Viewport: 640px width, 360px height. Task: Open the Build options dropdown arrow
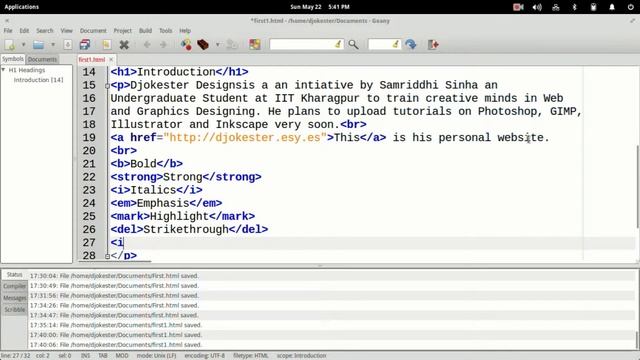pyautogui.click(x=218, y=44)
